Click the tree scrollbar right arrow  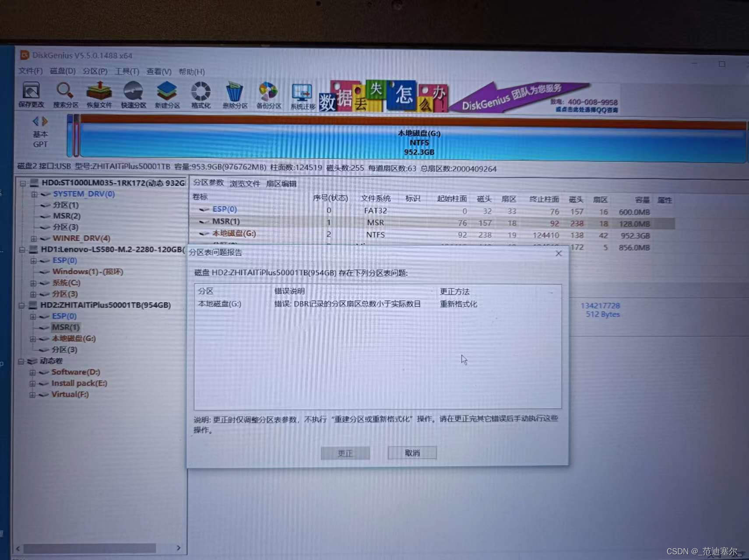[178, 548]
